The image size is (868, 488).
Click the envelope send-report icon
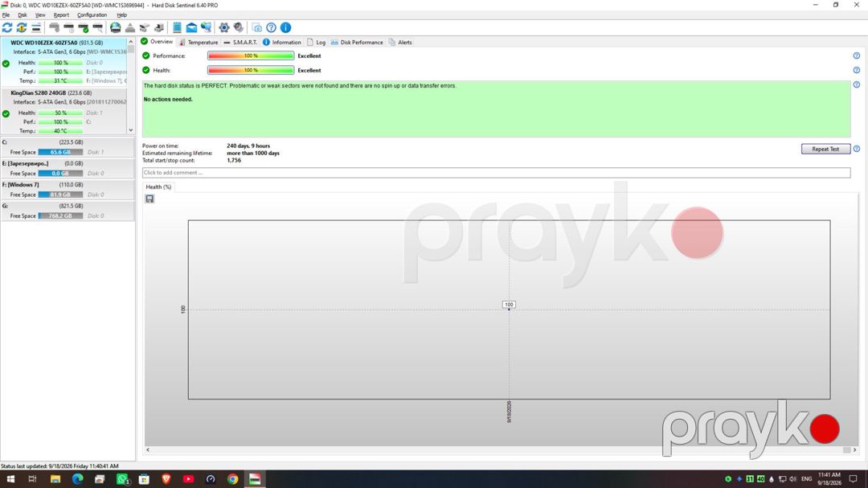[191, 27]
